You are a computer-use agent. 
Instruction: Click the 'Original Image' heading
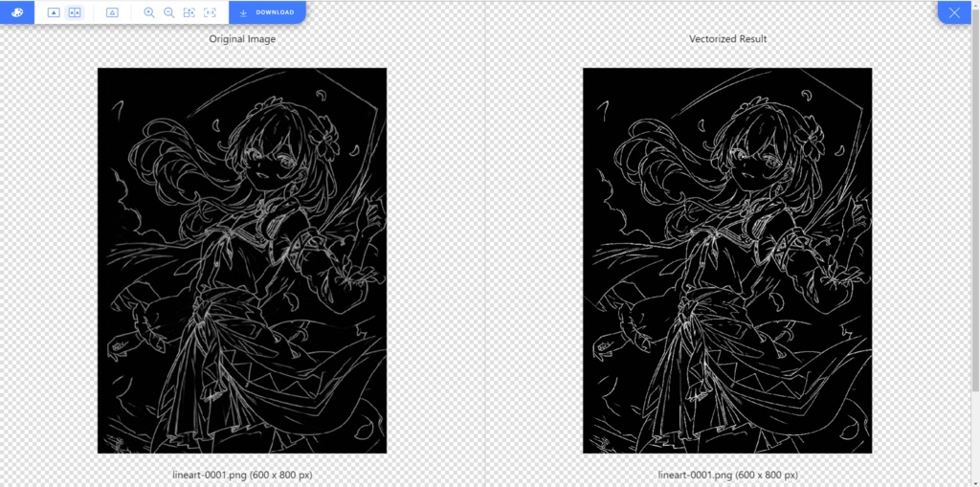click(x=242, y=39)
